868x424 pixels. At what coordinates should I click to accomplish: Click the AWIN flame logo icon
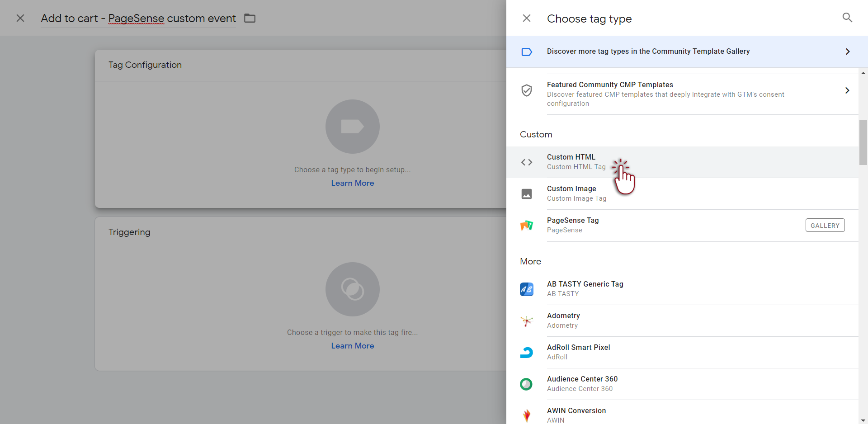tap(527, 415)
